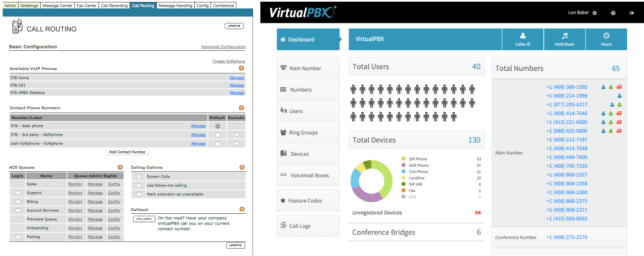Click blue user icon for +1 (408) 214-1998
The height and width of the screenshot is (256, 644).
pyautogui.click(x=620, y=96)
